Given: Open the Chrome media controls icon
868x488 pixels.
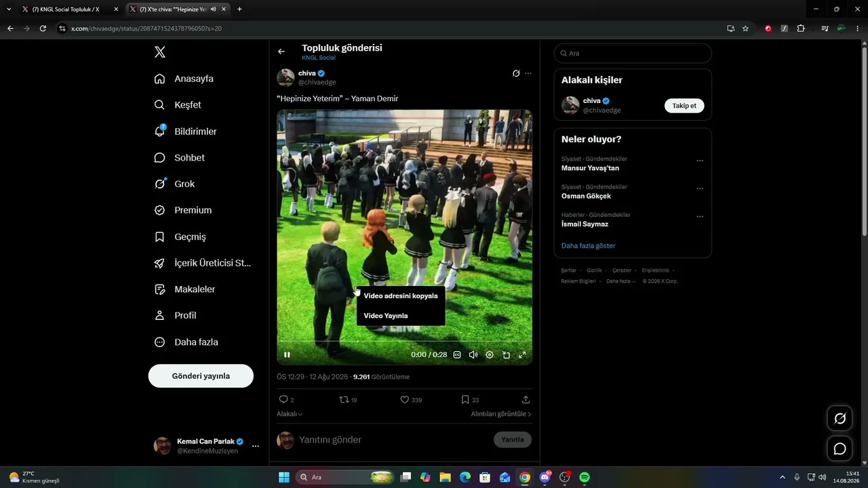Looking at the screenshot, I should (x=825, y=28).
